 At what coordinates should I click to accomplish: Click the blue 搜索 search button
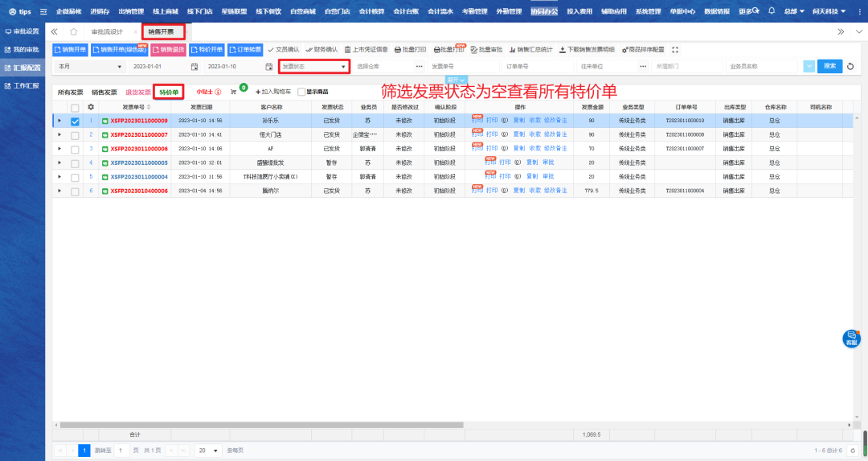829,66
